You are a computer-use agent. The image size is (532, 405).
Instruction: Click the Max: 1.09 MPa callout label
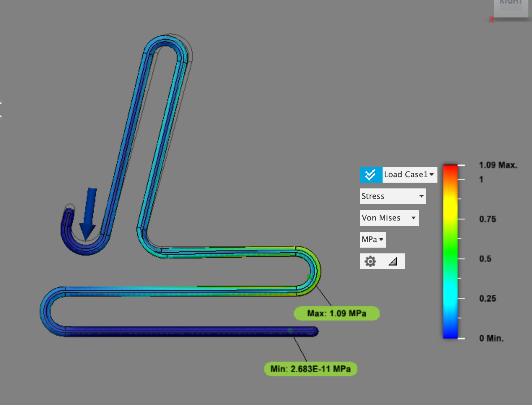(x=337, y=313)
